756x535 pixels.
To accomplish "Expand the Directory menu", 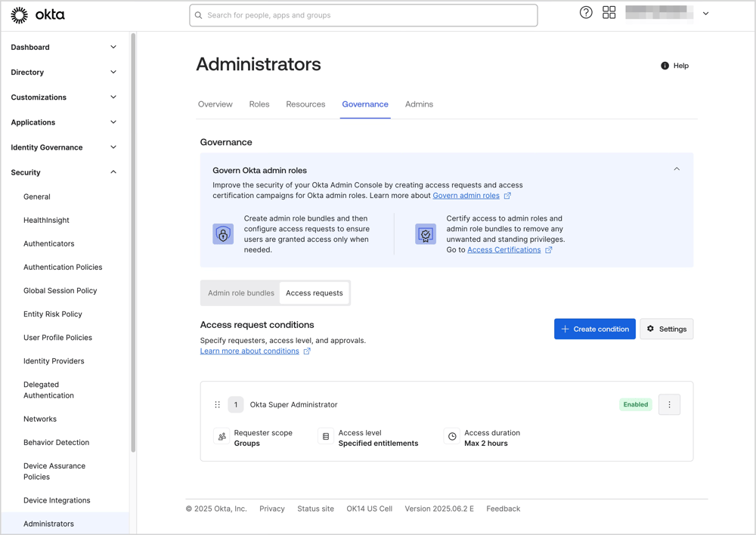I will click(113, 73).
